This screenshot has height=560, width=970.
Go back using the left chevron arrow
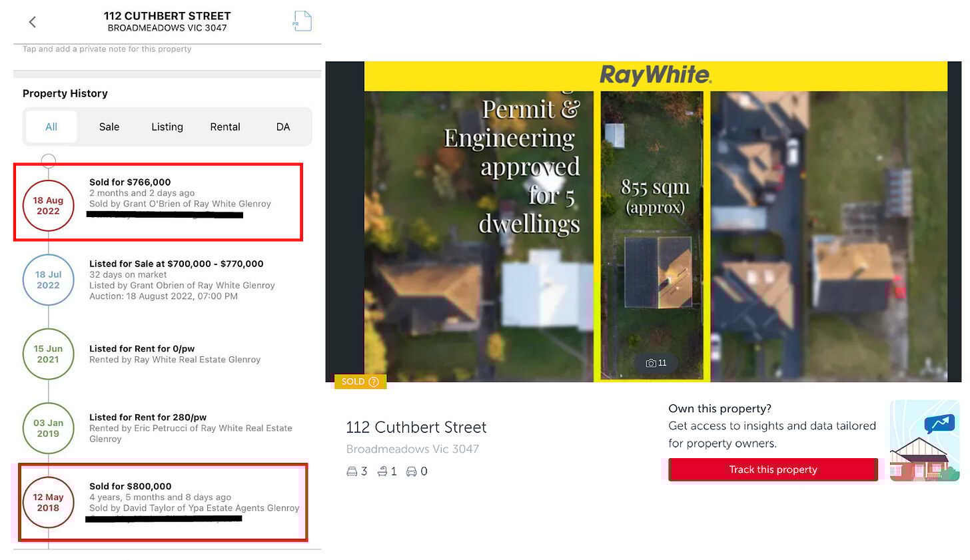coord(32,22)
